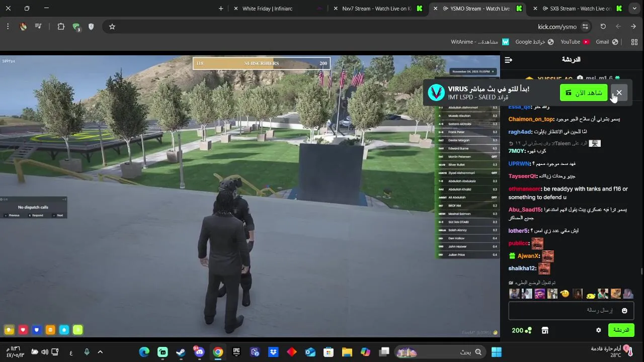Click the green Watch Now button
The height and width of the screenshot is (362, 644).
click(x=584, y=93)
